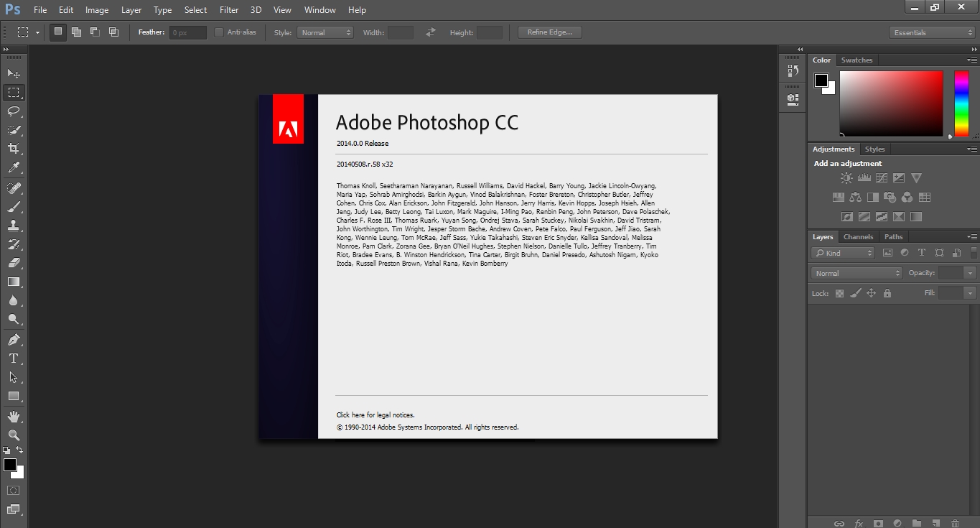Toggle Lock all
980x528 pixels.
point(887,293)
